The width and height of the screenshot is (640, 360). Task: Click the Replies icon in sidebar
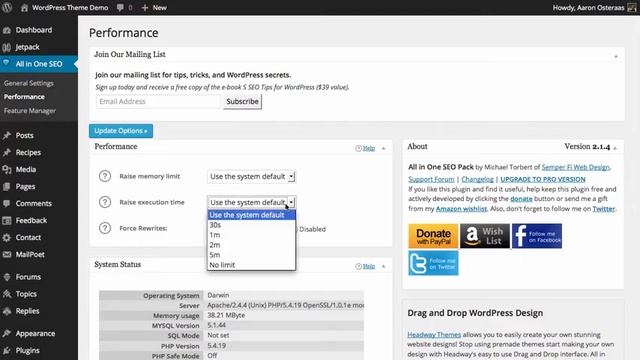pos(7,311)
